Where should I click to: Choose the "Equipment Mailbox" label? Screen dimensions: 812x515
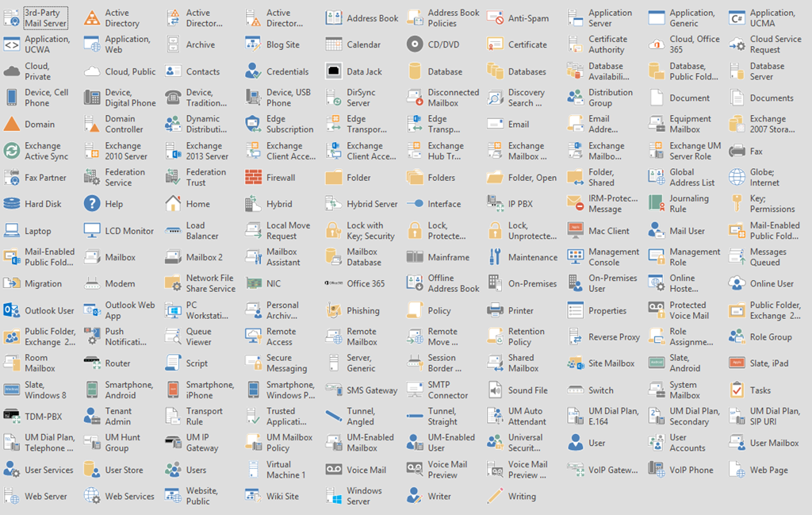point(691,124)
